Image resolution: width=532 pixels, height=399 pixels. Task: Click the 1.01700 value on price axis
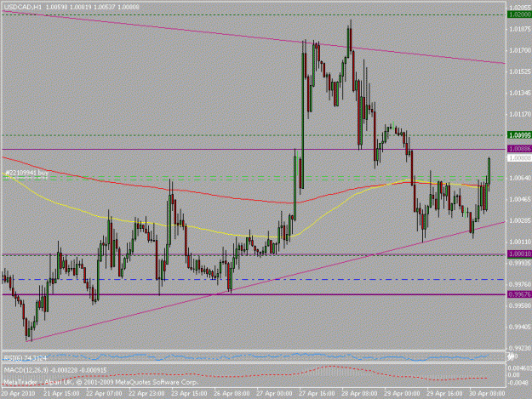tap(520, 50)
